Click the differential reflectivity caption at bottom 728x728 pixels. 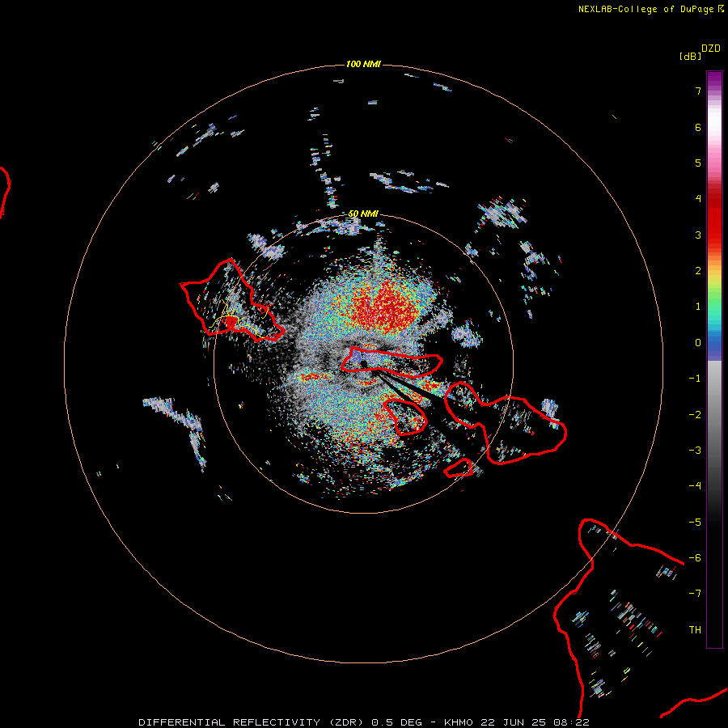point(364,722)
